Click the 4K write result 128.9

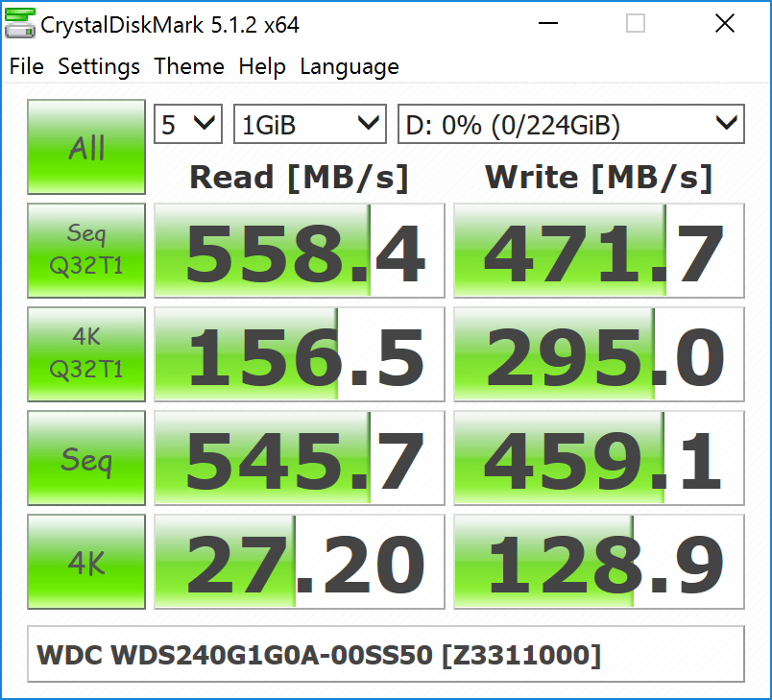pyautogui.click(x=598, y=562)
